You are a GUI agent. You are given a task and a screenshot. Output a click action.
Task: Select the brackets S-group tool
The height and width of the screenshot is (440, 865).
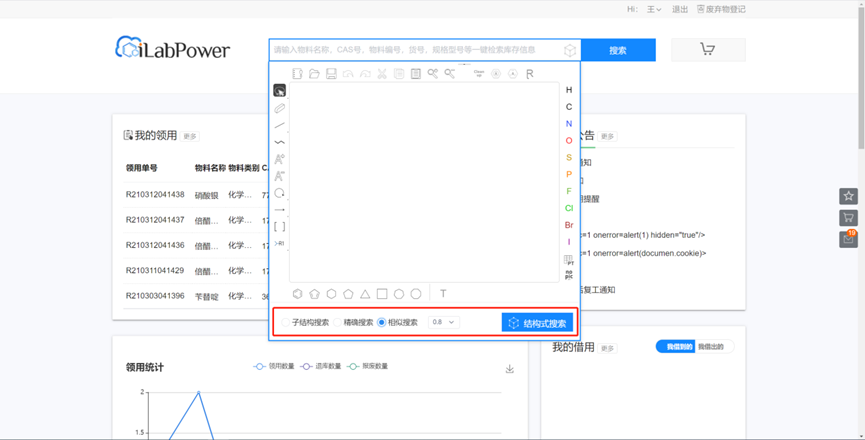280,227
